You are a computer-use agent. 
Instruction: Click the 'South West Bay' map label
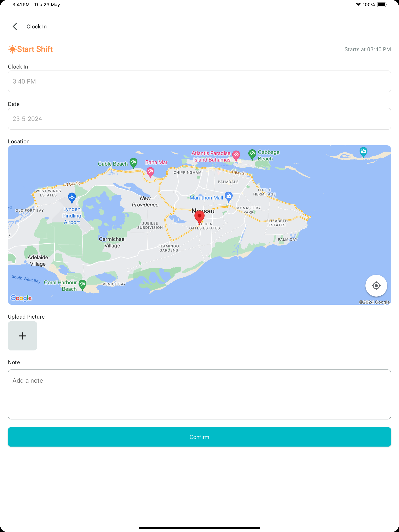coord(26,279)
